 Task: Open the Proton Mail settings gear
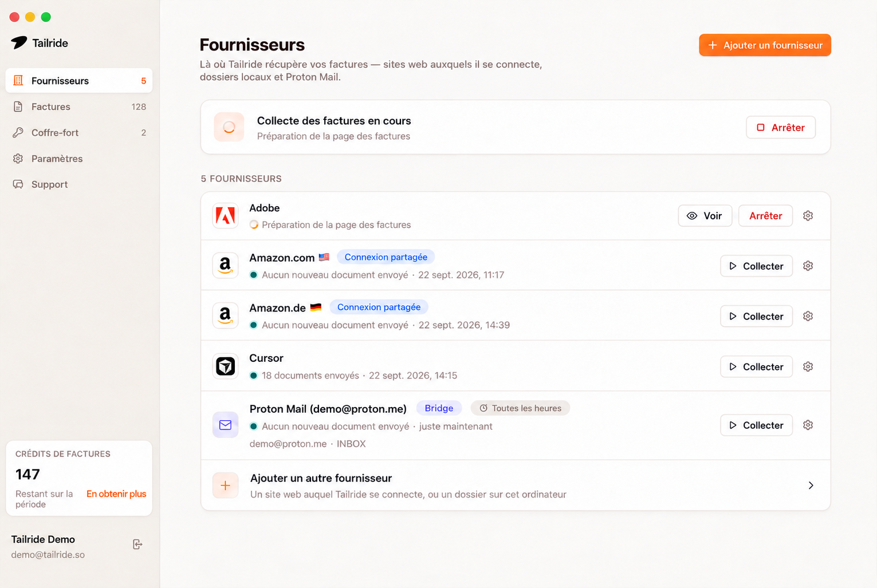[808, 425]
